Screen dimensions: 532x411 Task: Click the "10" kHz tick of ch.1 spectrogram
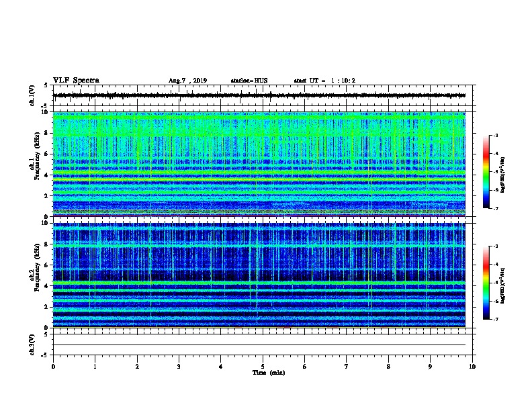46,112
